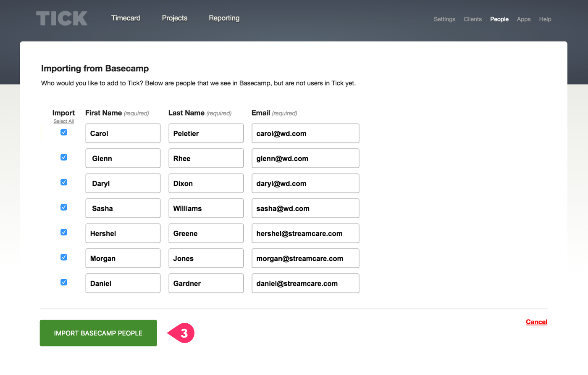Click the TICK logo

click(61, 18)
